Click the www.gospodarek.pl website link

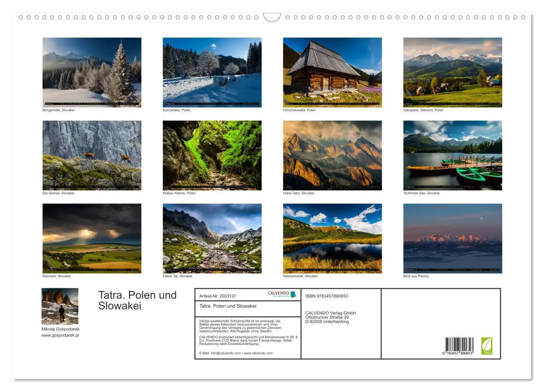tap(60, 334)
